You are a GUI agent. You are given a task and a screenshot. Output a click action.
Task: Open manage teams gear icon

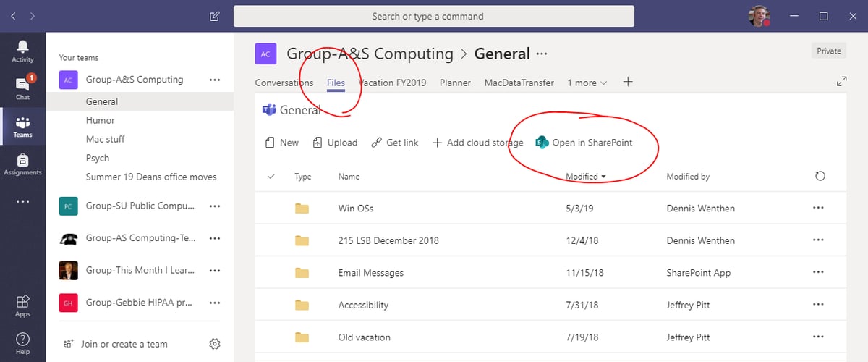point(214,344)
